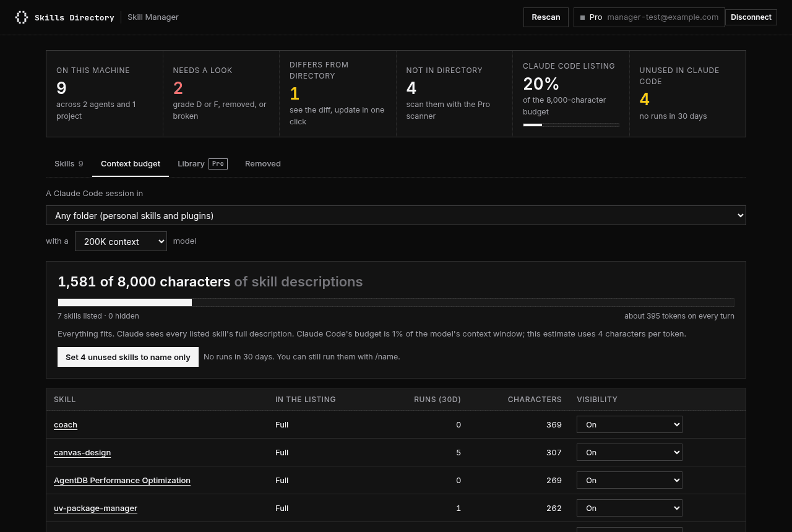Viewport: 792px width, 532px height.
Task: Click the Needs a Look summary card
Action: point(221,93)
